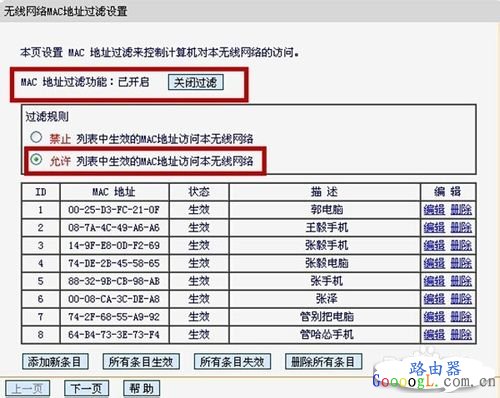Edit entry 张毅电脑 via 编辑 link
The height and width of the screenshot is (398, 500).
pyautogui.click(x=434, y=263)
